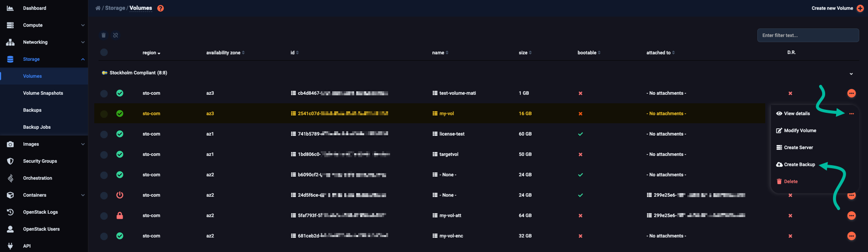The image size is (868, 252).
Task: Choose Create Backup from the context menu
Action: point(796,165)
